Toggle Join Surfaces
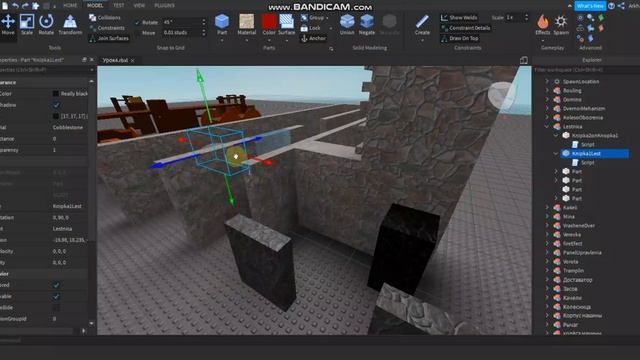Viewport: 640px width, 360px height. coord(109,38)
